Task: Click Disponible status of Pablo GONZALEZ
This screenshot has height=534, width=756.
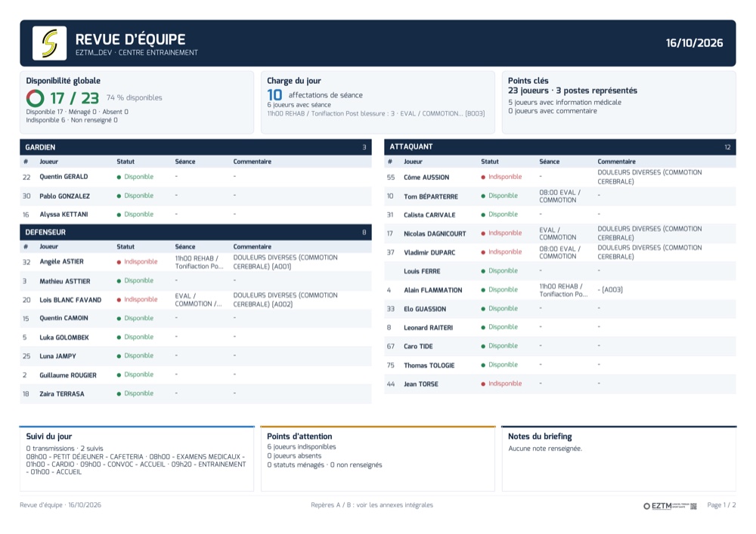Action: [x=139, y=196]
